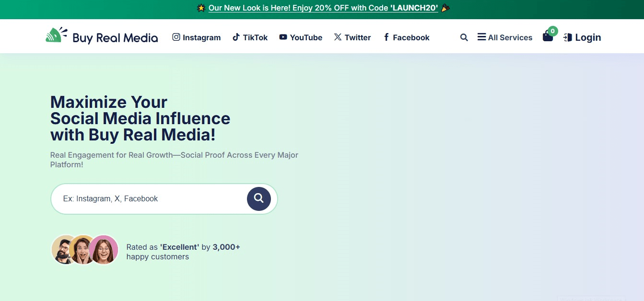644x301 pixels.
Task: Click the cart count badge showing 0
Action: 552,31
